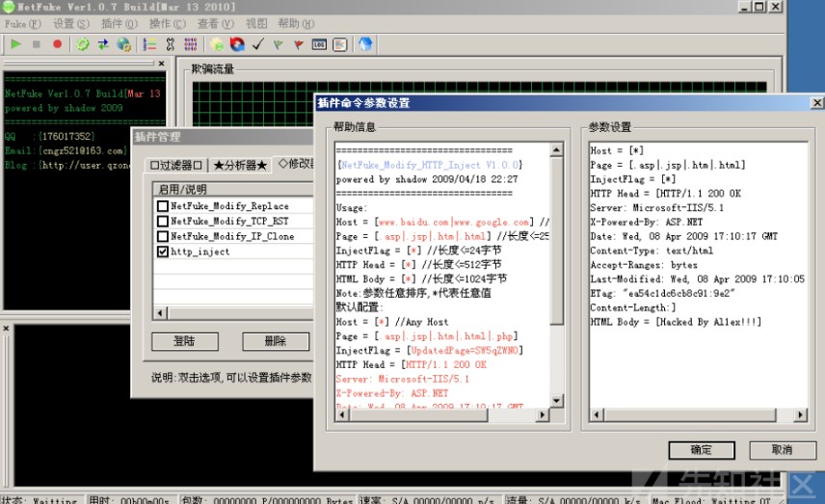Uncheck the http_inject plugin checkbox

(163, 252)
